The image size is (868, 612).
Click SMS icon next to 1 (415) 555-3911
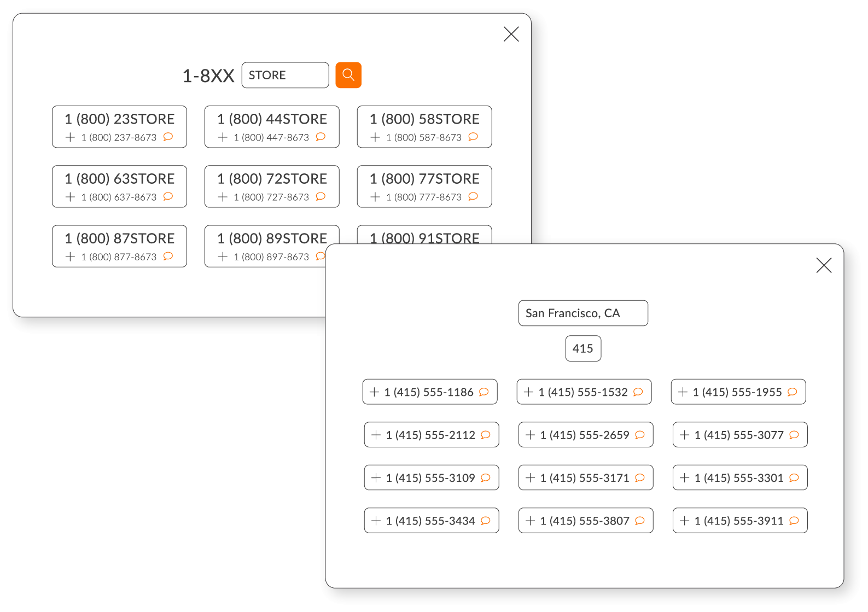(794, 521)
